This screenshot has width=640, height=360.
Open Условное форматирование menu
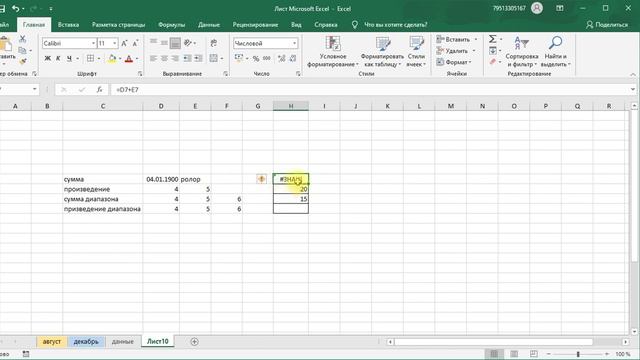tap(333, 52)
